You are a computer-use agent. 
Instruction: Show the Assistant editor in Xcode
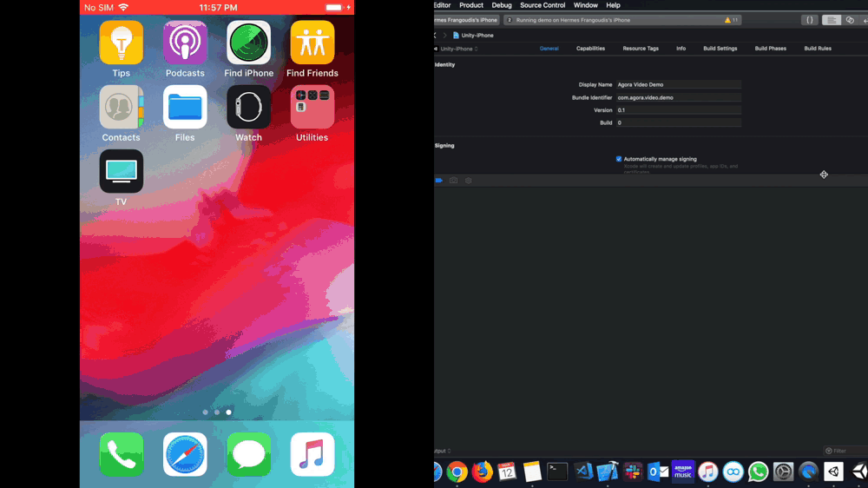tap(850, 20)
